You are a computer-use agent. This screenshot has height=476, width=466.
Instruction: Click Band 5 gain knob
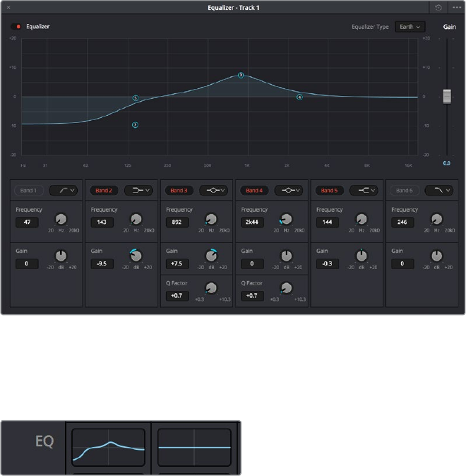(362, 256)
